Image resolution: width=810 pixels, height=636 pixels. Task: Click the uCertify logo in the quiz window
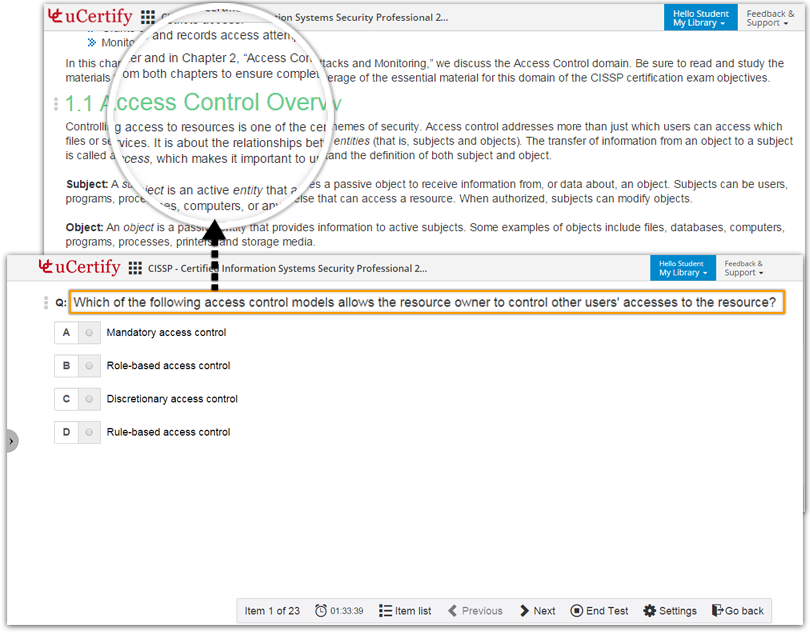[x=80, y=267]
